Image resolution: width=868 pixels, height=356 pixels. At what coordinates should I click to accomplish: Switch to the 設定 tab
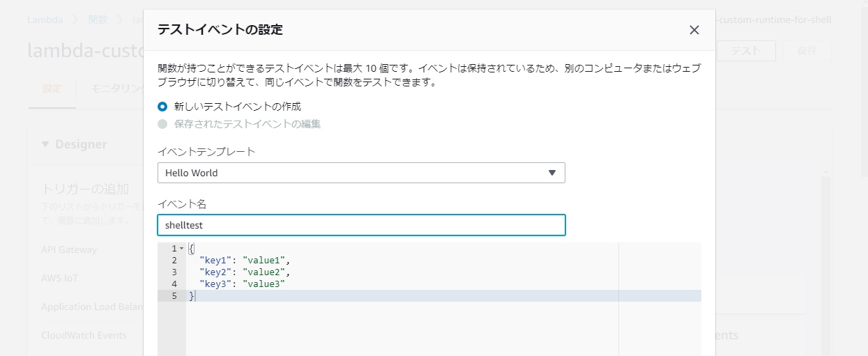52,88
